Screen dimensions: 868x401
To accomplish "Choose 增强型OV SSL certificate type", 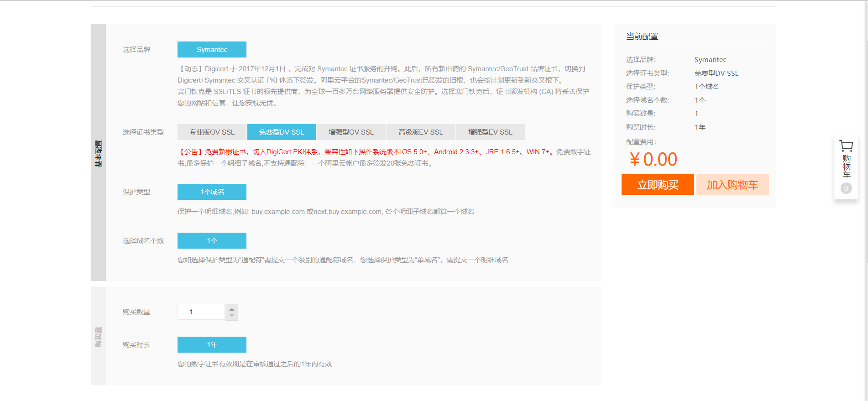I will point(351,132).
